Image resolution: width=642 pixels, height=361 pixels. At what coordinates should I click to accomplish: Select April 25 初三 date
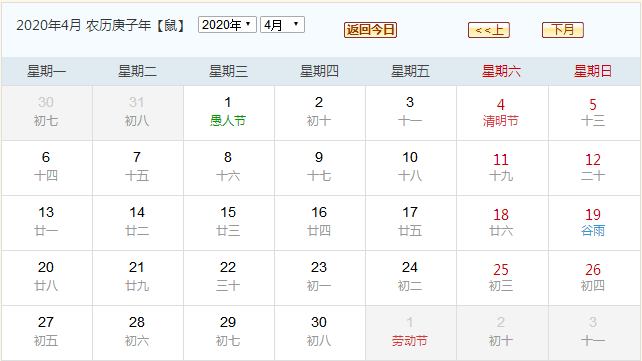click(502, 278)
